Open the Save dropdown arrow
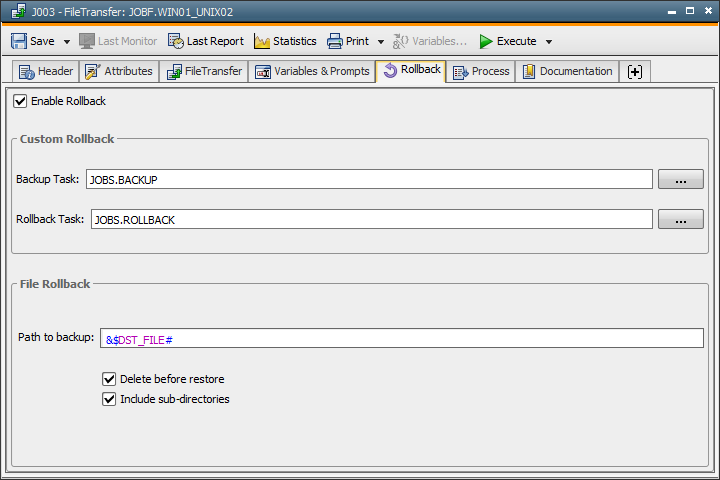The width and height of the screenshot is (720, 480). coord(67,42)
